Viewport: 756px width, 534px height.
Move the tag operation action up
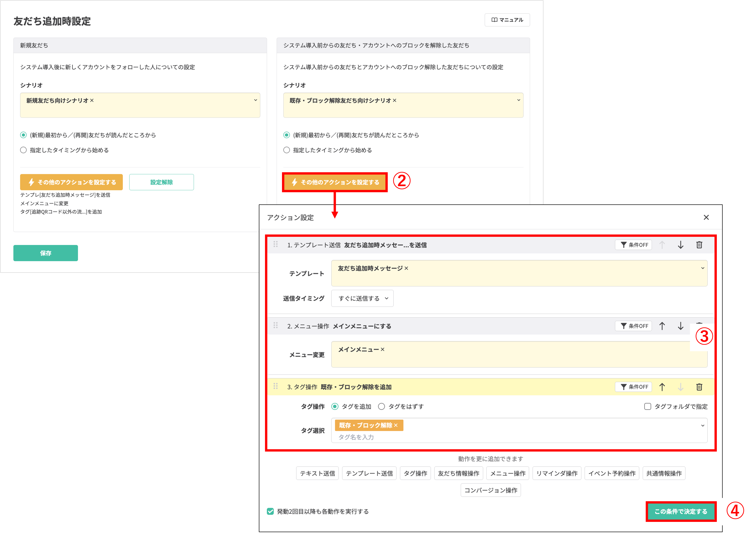[662, 387]
